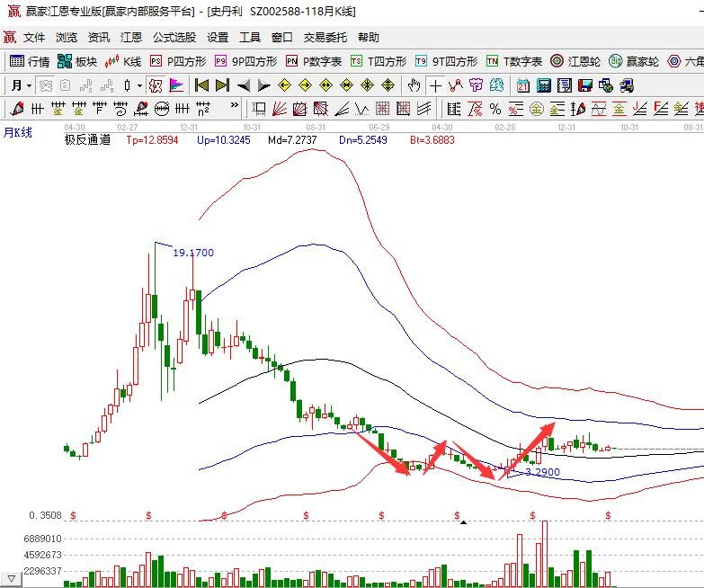Click yellow diamond left-arrow icon
Viewport: 704px width, 588px height.
[285, 85]
